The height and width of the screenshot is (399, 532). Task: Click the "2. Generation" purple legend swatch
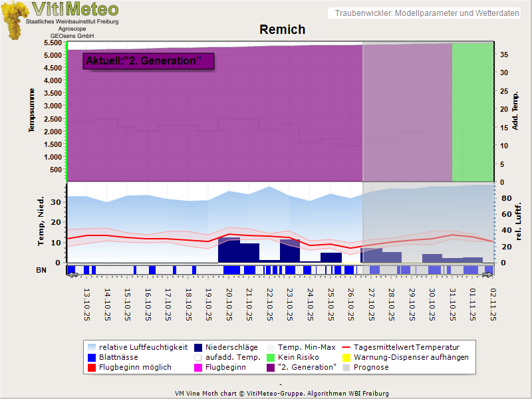[x=271, y=367]
